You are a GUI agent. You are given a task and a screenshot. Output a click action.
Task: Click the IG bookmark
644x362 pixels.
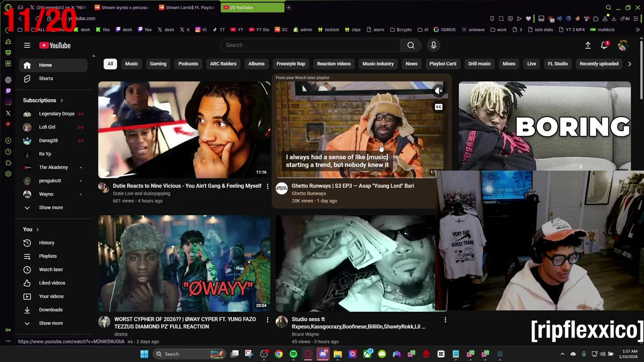201,30
